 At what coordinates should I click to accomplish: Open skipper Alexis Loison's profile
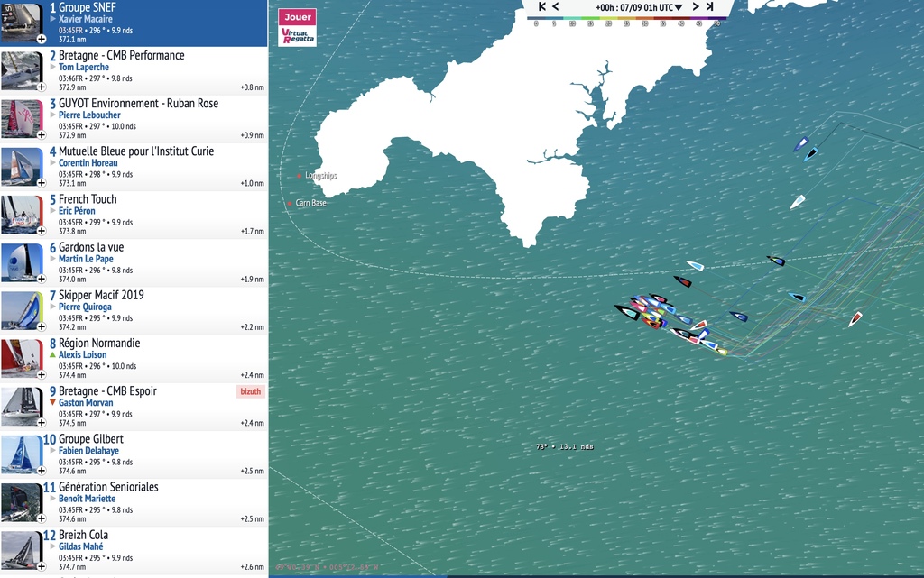[82, 355]
